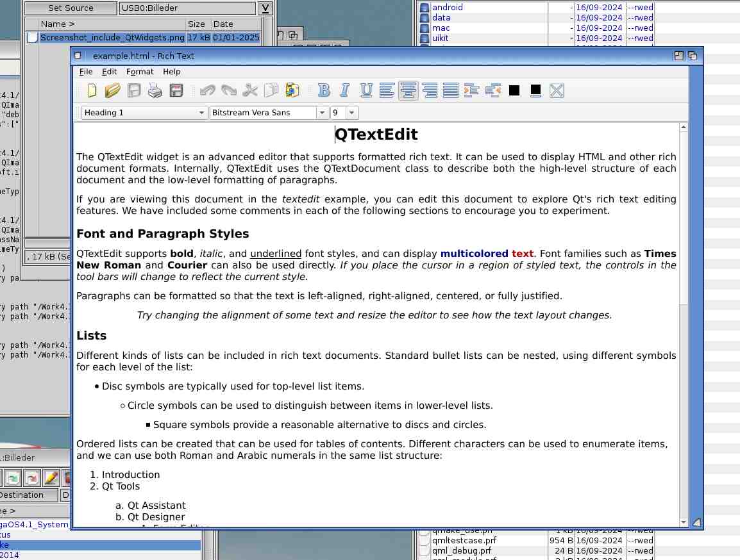
Task: Open the Help menu
Action: click(172, 72)
